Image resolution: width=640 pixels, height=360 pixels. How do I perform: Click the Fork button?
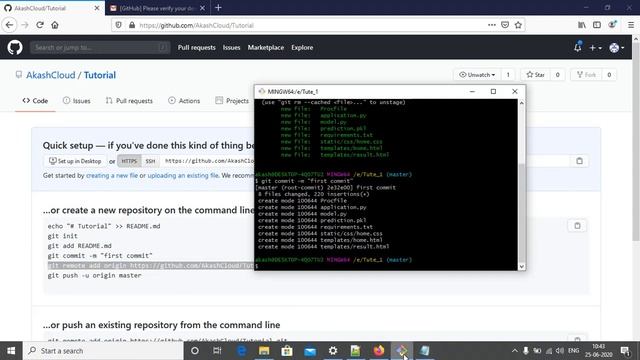pos(586,75)
